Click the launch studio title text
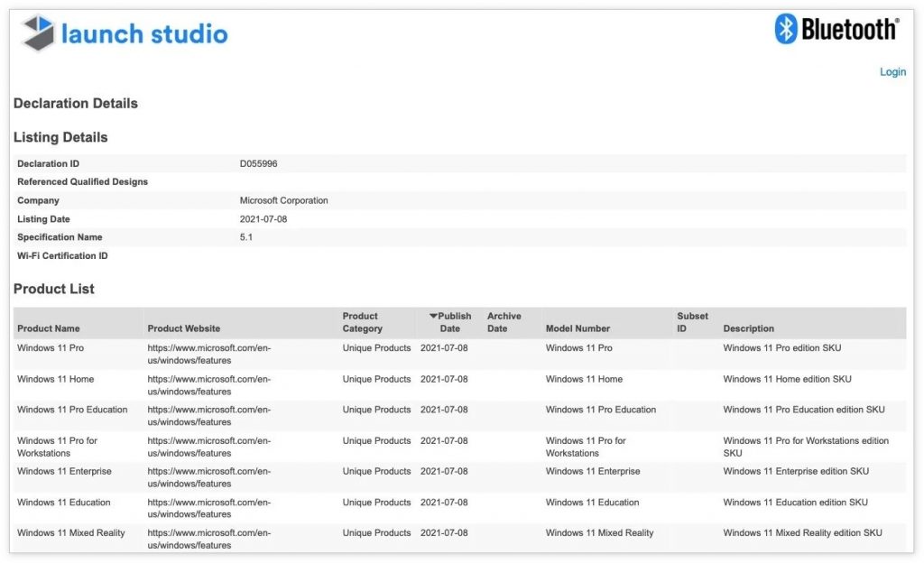Image resolution: width=924 pixels, height=563 pixels. (144, 34)
